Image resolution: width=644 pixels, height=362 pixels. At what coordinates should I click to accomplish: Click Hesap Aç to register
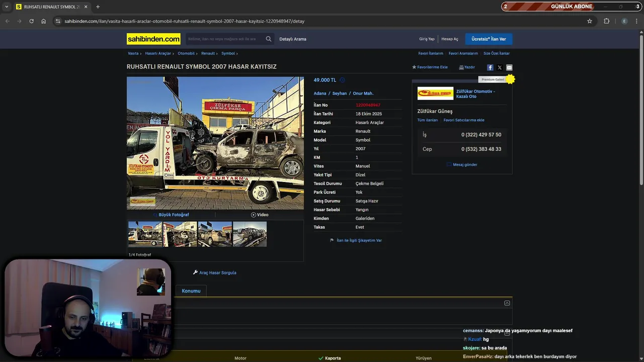click(450, 39)
